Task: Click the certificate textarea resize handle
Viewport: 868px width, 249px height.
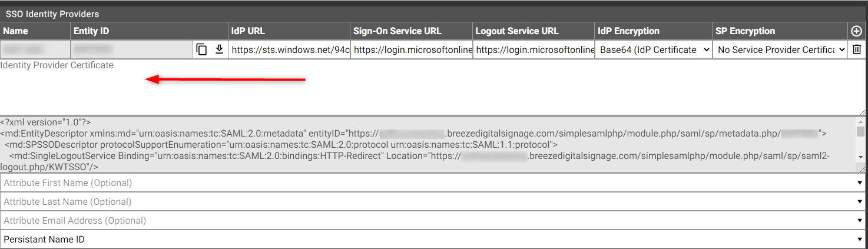Action: 863,112
